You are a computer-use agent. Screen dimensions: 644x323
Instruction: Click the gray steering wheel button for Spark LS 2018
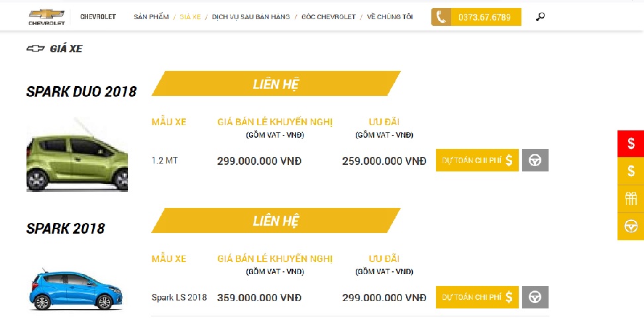click(535, 297)
